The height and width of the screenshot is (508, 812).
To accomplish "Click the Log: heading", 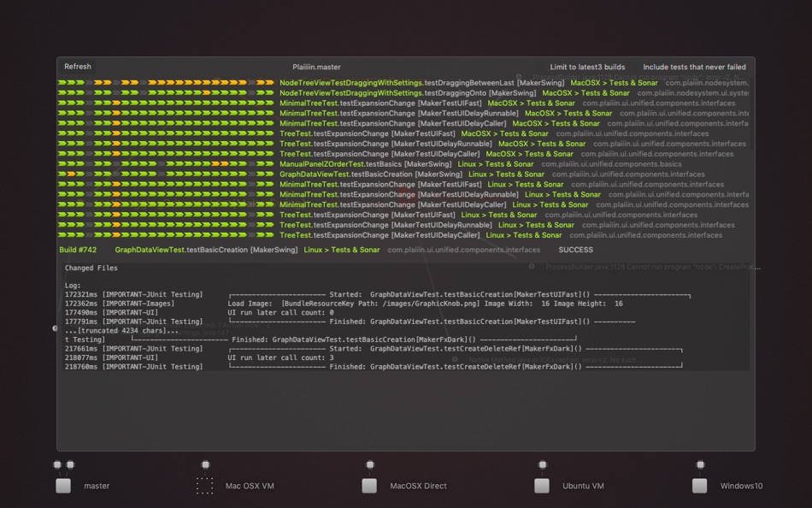I will coord(73,285).
